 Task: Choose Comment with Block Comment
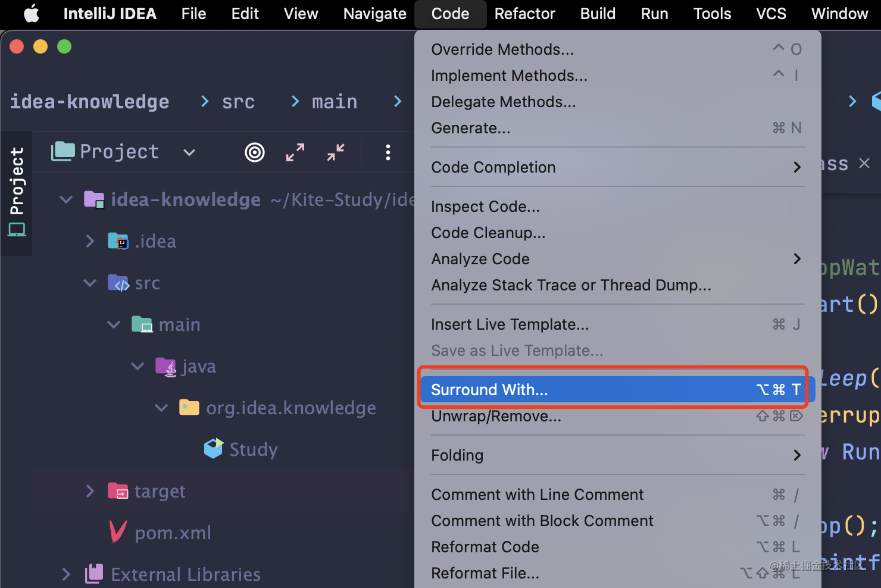tap(617, 521)
